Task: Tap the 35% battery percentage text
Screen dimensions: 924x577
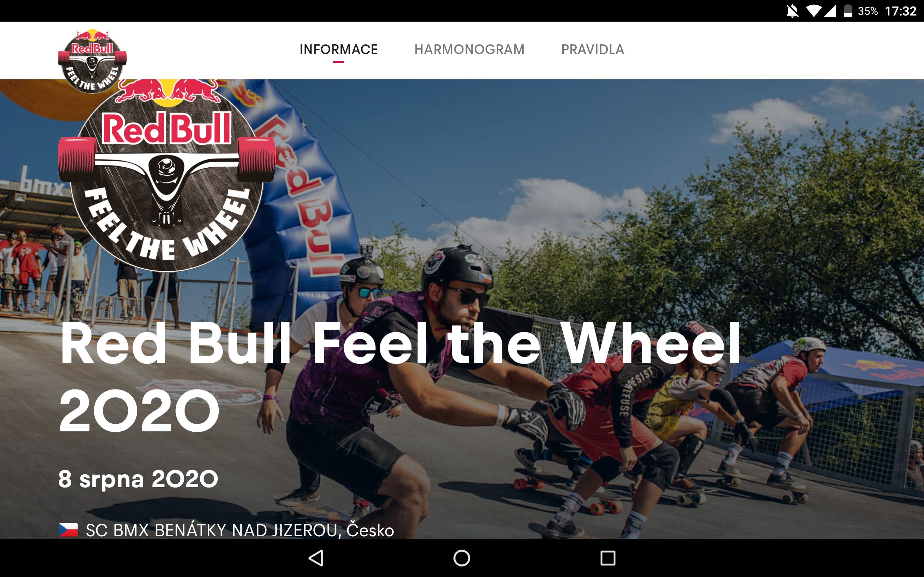Action: coord(868,11)
